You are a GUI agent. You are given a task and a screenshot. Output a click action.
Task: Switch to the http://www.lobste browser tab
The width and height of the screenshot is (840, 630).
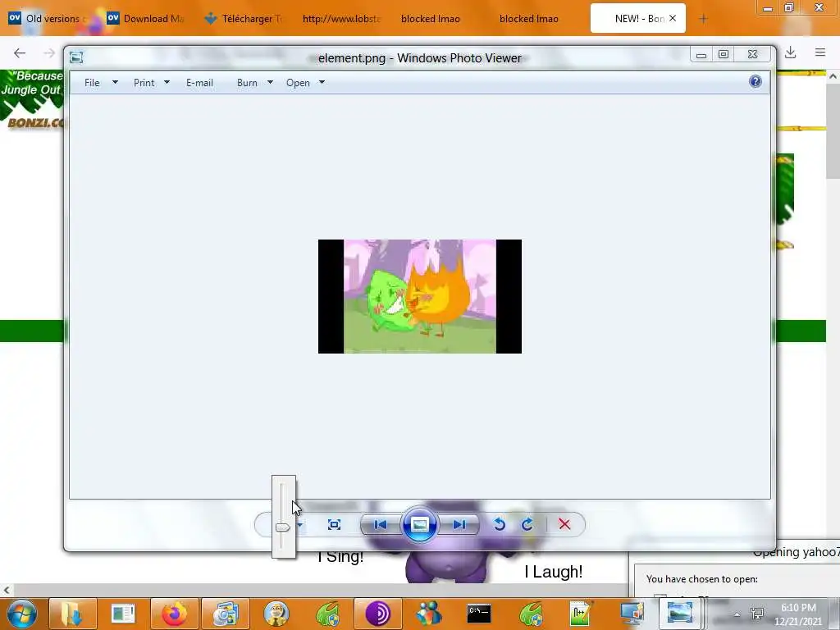tap(341, 19)
